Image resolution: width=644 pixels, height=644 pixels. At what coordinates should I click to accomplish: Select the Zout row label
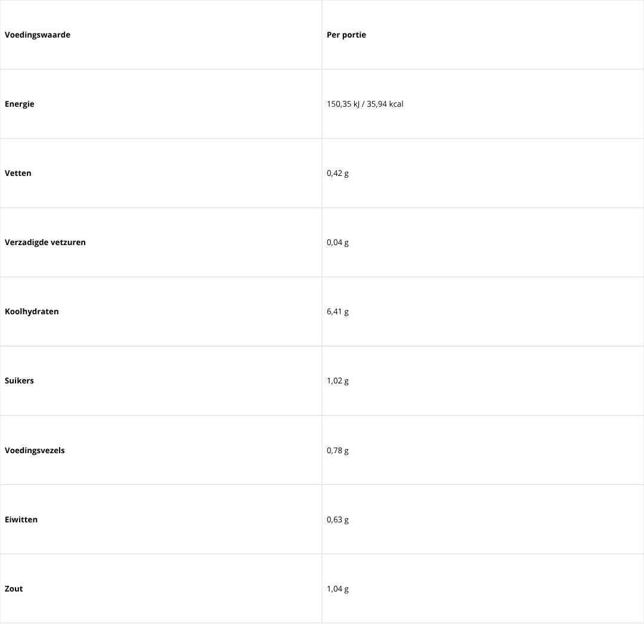pos(14,589)
